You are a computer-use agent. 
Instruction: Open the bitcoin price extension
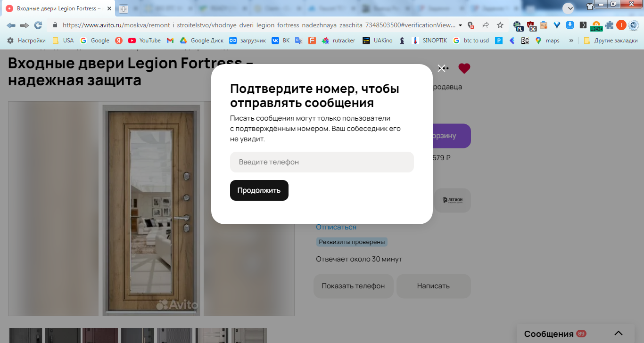click(596, 26)
